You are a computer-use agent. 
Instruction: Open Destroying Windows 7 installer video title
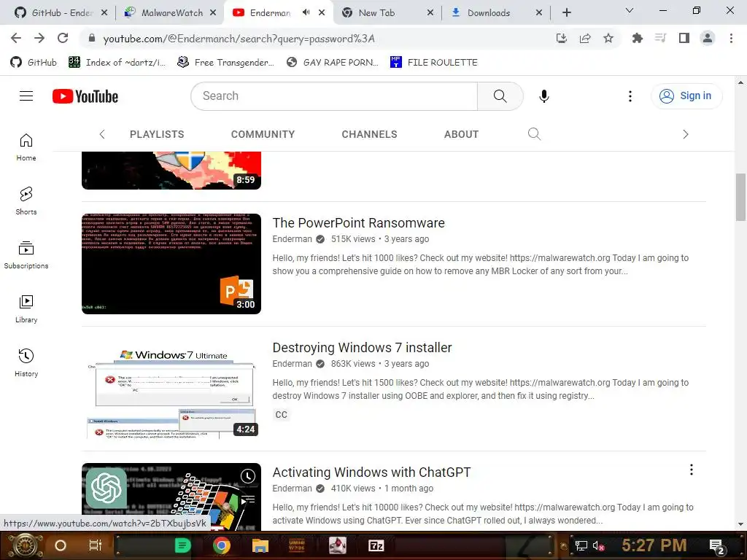(x=362, y=348)
